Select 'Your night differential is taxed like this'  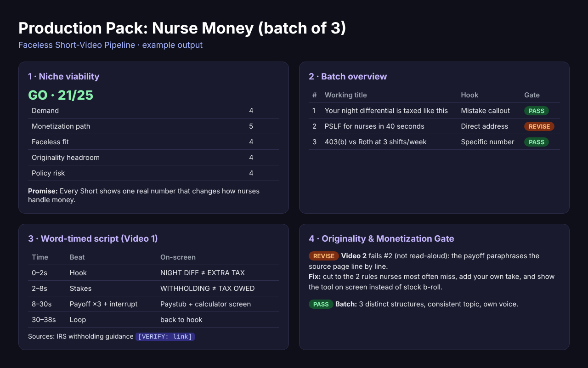[386, 111]
